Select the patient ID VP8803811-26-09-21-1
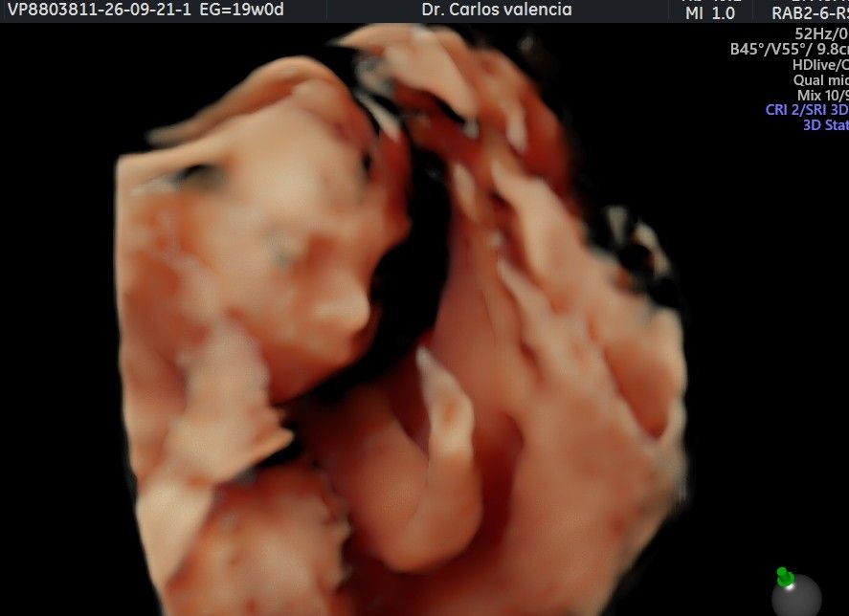The height and width of the screenshot is (616, 849). point(100,10)
